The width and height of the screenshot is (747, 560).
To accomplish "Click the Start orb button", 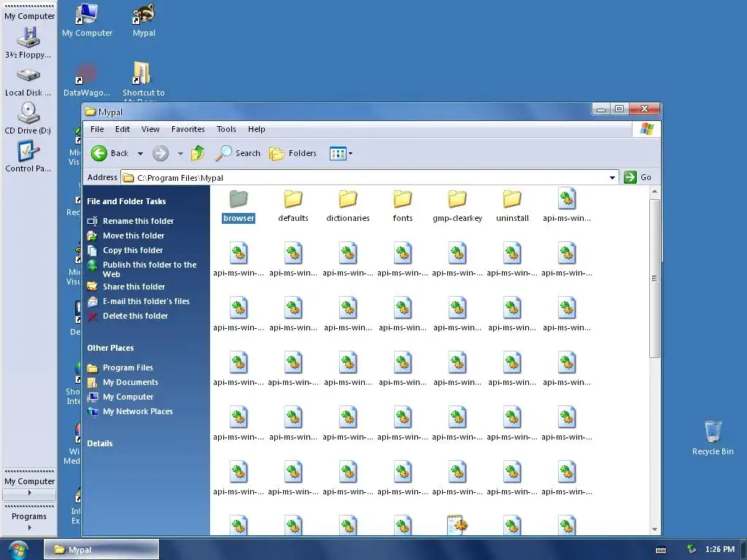I will point(18,550).
